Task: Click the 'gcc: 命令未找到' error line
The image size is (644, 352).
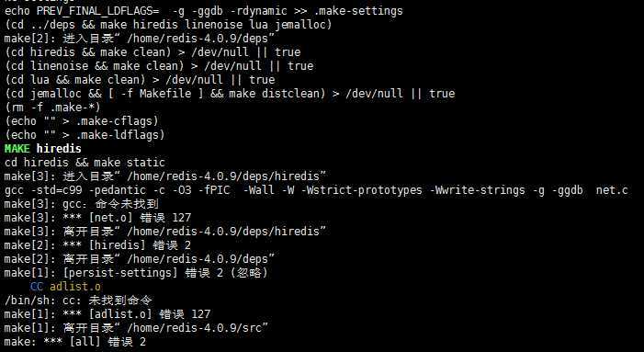Action: [82, 204]
